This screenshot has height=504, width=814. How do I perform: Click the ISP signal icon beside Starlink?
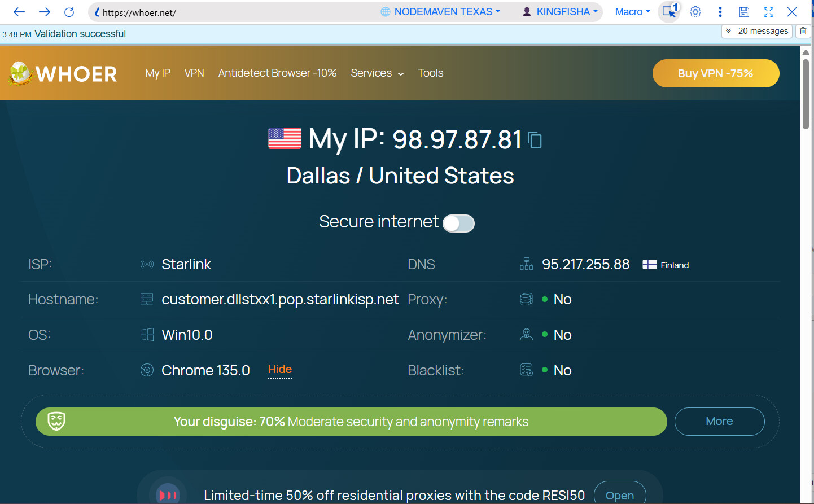tap(147, 264)
